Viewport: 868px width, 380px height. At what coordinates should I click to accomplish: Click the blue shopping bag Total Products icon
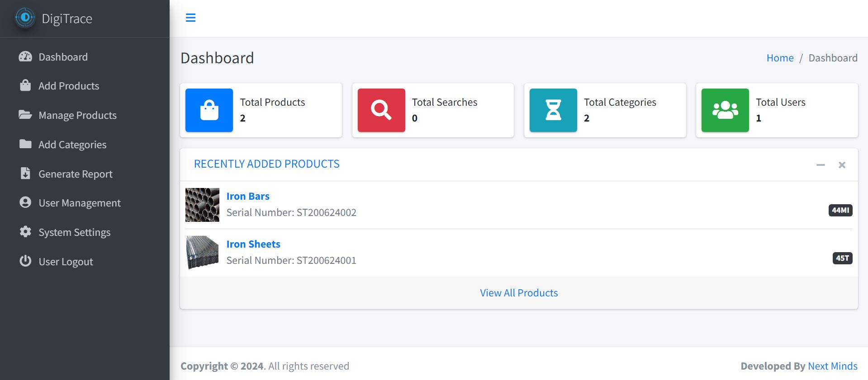209,110
